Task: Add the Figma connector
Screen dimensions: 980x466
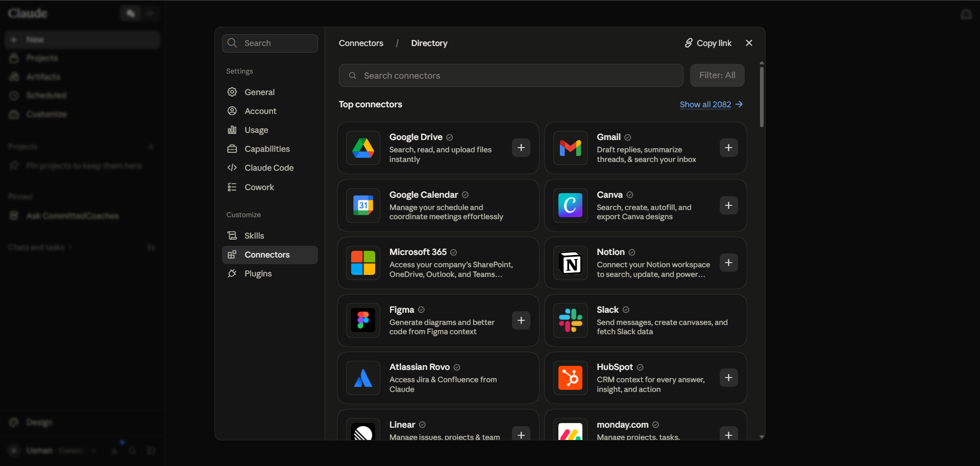Action: (521, 320)
